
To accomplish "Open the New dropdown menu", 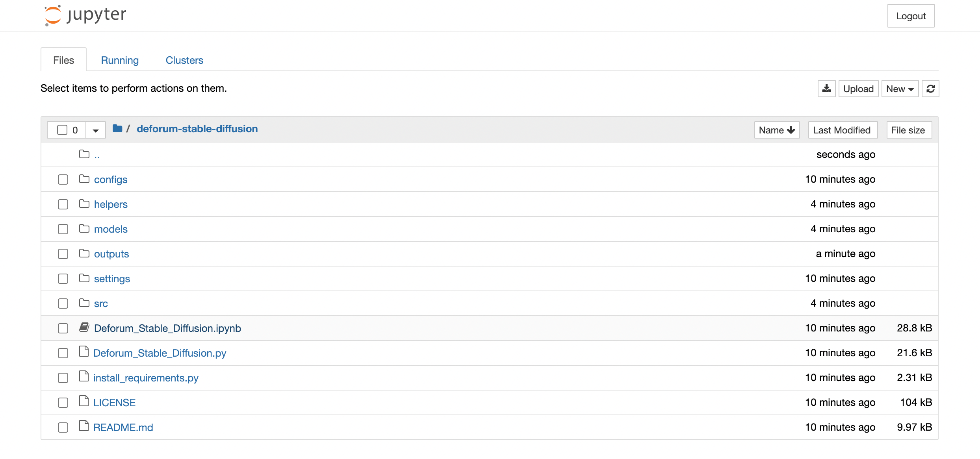I will [900, 89].
